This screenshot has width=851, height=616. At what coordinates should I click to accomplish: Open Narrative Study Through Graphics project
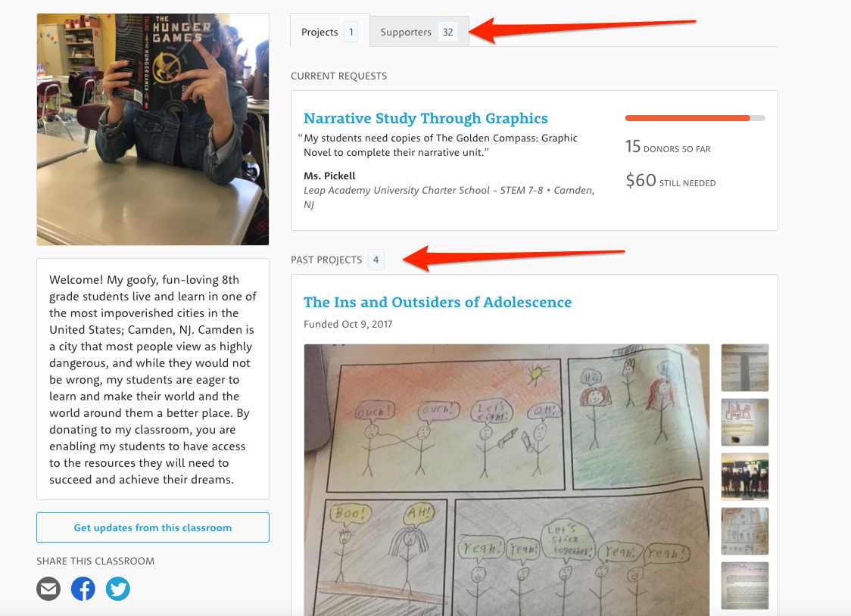click(x=425, y=118)
